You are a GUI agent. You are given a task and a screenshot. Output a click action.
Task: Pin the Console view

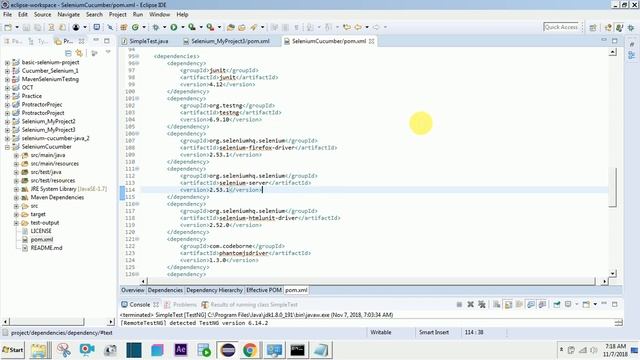pos(557,304)
